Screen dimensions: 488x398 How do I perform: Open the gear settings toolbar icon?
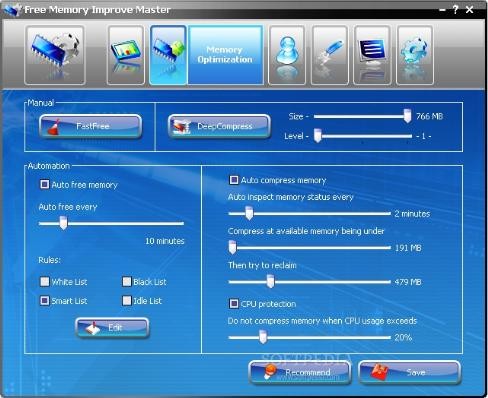[415, 55]
